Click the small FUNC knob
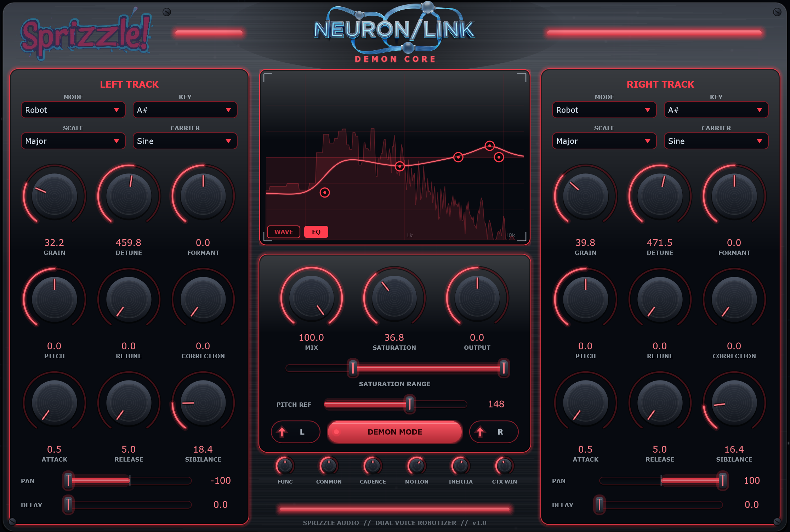Screen dimensions: 790x532 [285, 466]
